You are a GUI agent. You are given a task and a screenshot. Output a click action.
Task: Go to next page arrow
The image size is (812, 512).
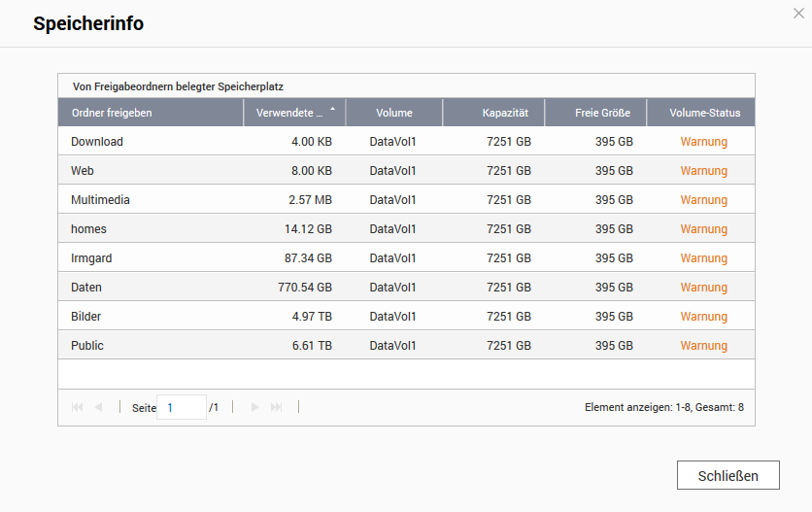pos(254,407)
